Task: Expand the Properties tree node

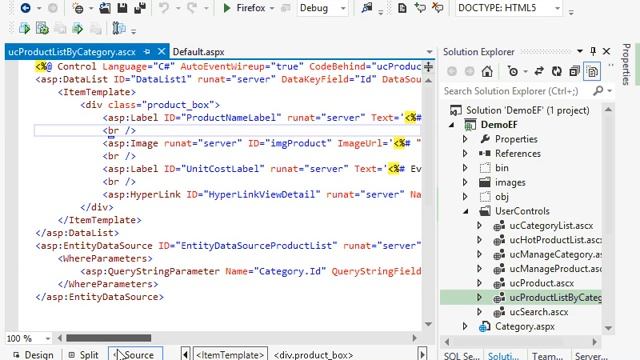Action: pos(465,139)
